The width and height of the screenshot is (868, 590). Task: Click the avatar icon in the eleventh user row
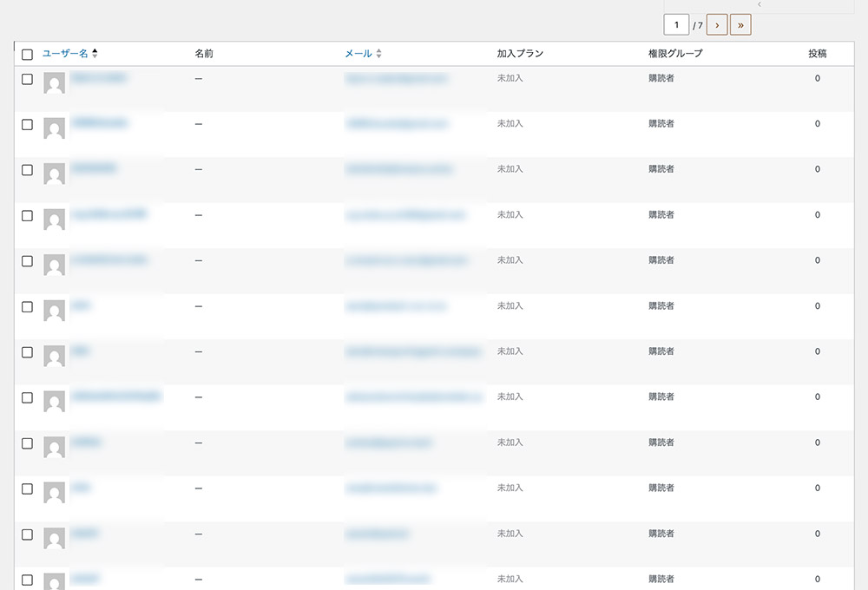click(x=54, y=539)
